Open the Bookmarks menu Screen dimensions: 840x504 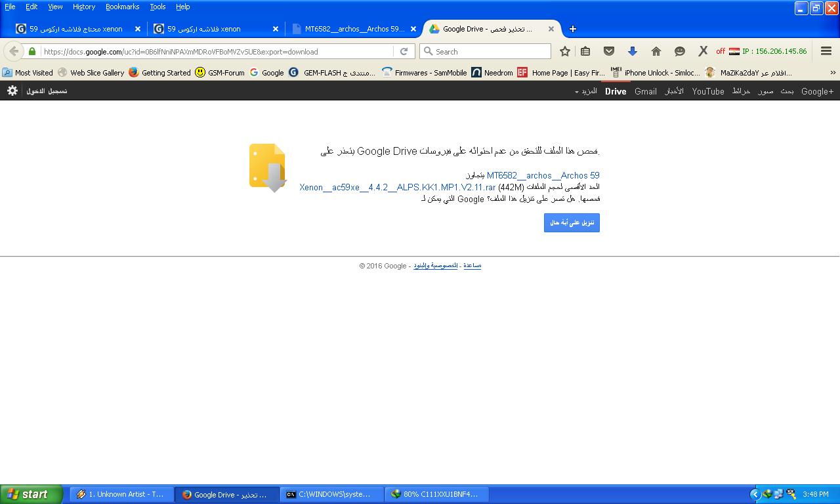[x=123, y=7]
